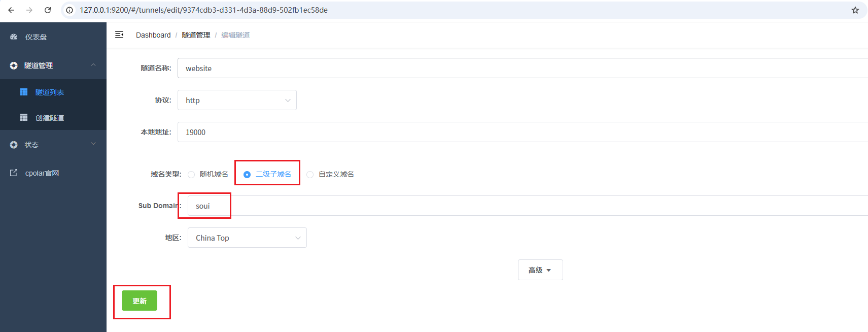Reload the page with browser refresh icon

[x=48, y=10]
